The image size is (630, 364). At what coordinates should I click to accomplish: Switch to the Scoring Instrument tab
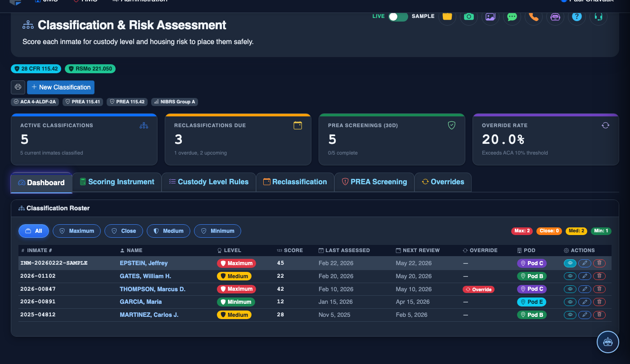coord(117,182)
